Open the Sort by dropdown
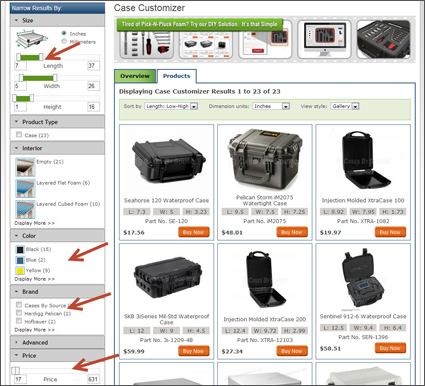The width and height of the screenshot is (425, 386). point(171,106)
